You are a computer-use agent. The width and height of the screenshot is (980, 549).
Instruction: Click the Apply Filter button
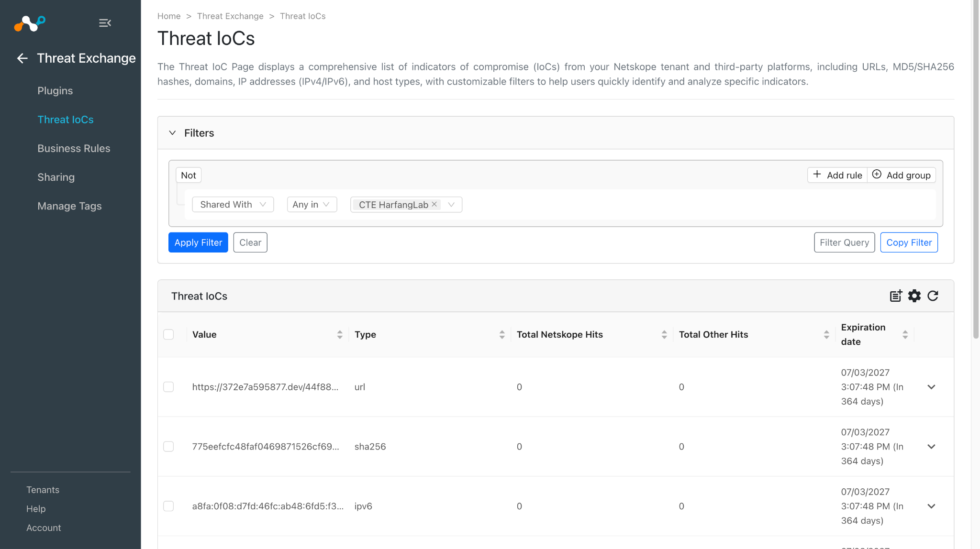click(x=198, y=242)
